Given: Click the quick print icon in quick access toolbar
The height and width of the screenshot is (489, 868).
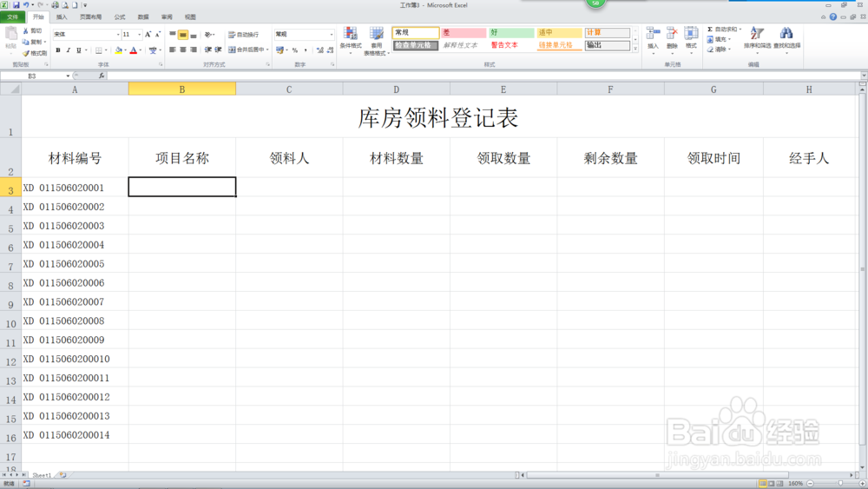Looking at the screenshot, I should tap(56, 5).
